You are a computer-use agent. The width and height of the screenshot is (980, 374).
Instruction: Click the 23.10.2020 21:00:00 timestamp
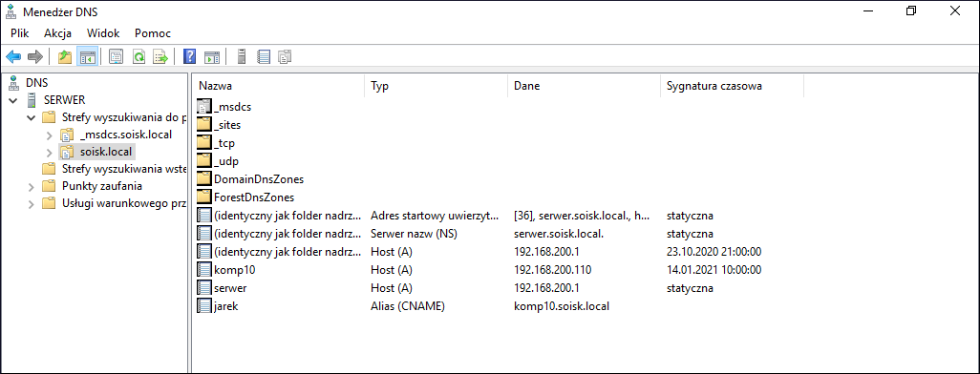pos(714,252)
